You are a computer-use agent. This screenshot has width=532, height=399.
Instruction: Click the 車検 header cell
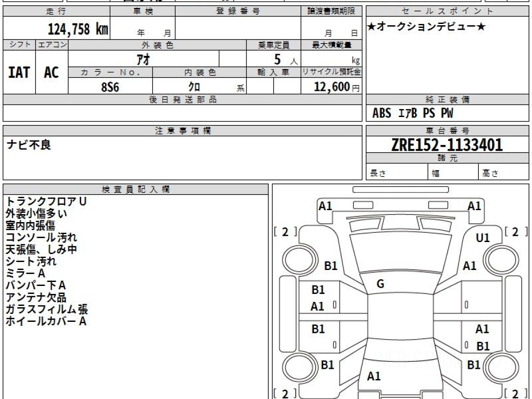tap(143, 12)
